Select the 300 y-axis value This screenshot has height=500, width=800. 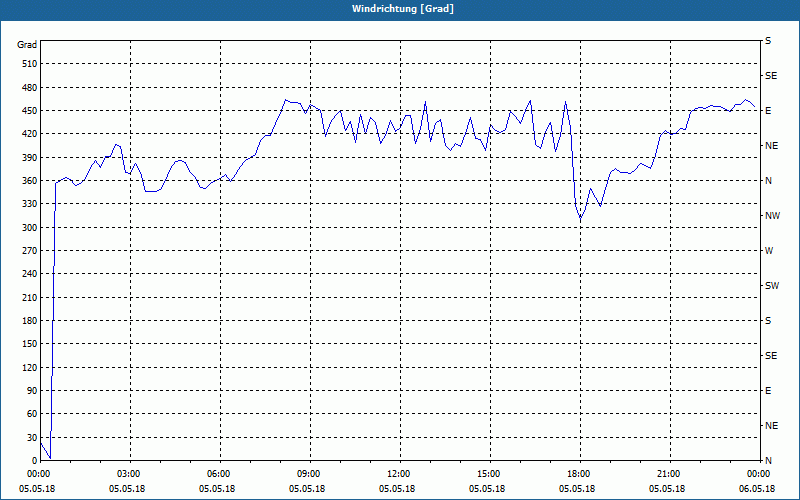[x=30, y=228]
